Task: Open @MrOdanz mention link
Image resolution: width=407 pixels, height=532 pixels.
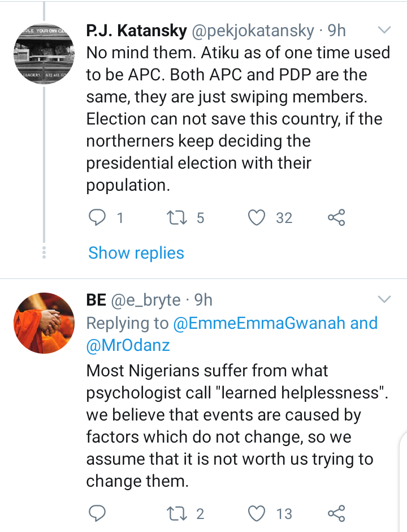Action: (x=128, y=345)
